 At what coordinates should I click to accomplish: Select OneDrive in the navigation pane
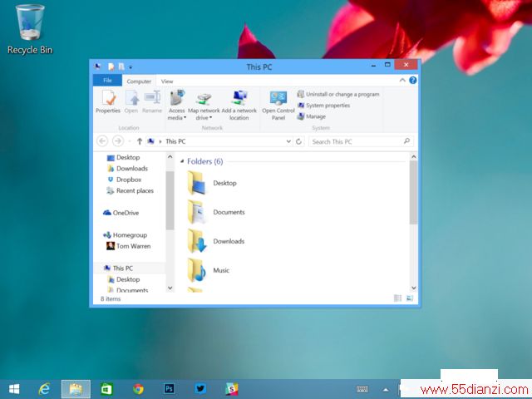point(121,213)
